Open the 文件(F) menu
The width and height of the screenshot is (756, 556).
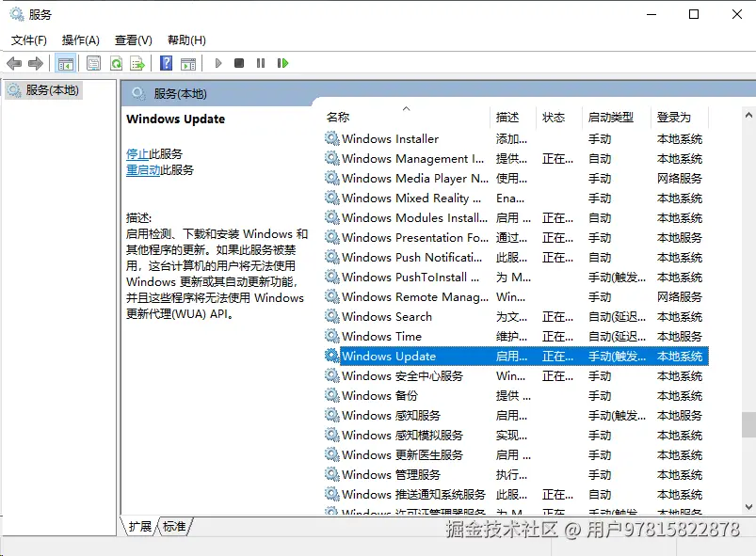point(28,40)
